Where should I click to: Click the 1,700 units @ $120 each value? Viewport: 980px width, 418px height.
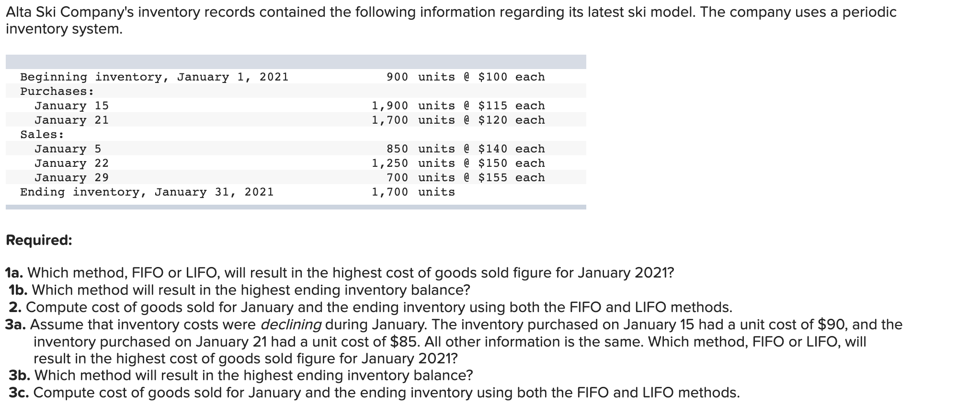pyautogui.click(x=458, y=120)
